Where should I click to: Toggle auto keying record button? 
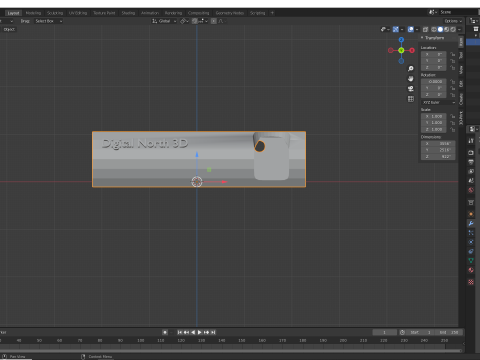[165, 332]
